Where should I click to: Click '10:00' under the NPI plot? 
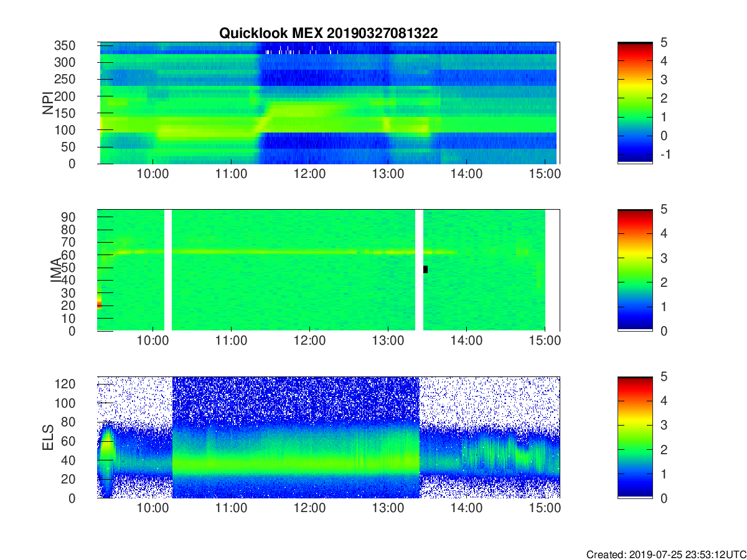pos(153,175)
